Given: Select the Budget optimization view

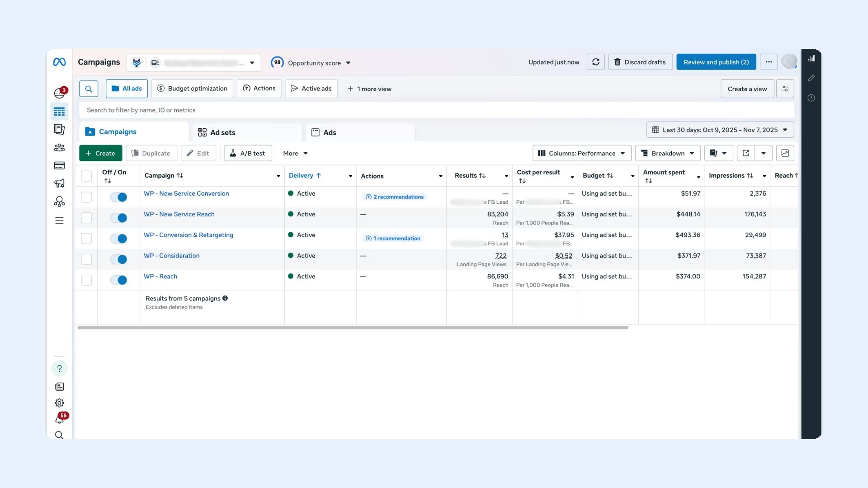Looking at the screenshot, I should click(x=192, y=88).
